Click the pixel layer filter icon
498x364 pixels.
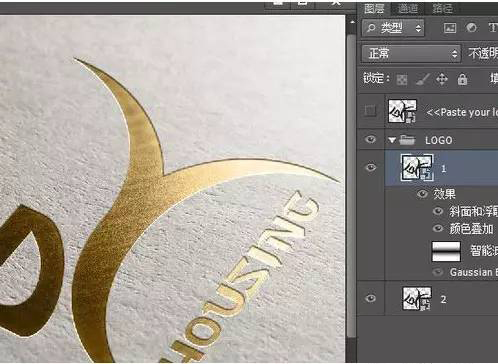tap(450, 28)
